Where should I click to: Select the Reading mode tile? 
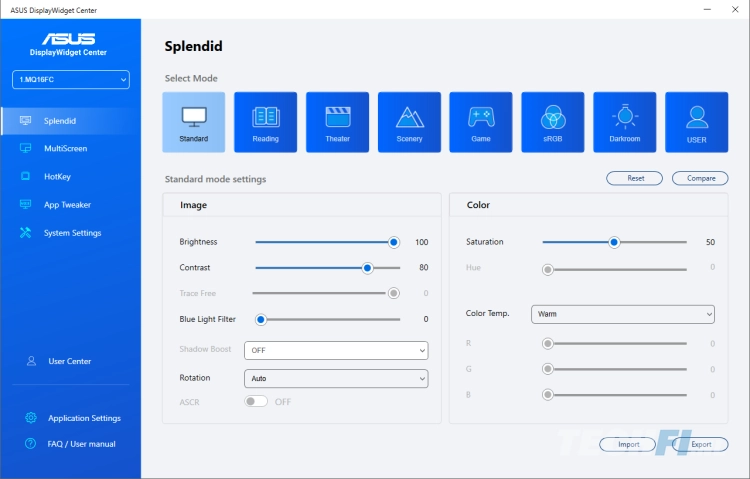click(265, 122)
